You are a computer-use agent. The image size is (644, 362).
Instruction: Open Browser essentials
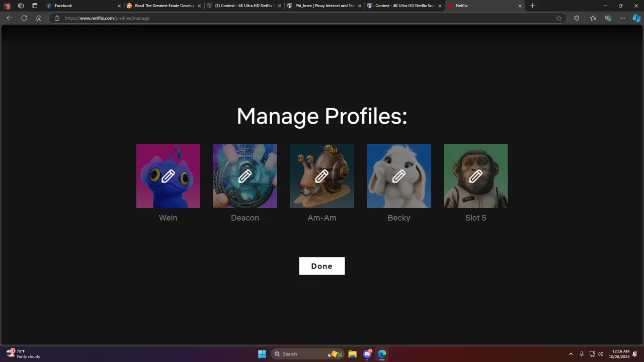[x=608, y=18]
